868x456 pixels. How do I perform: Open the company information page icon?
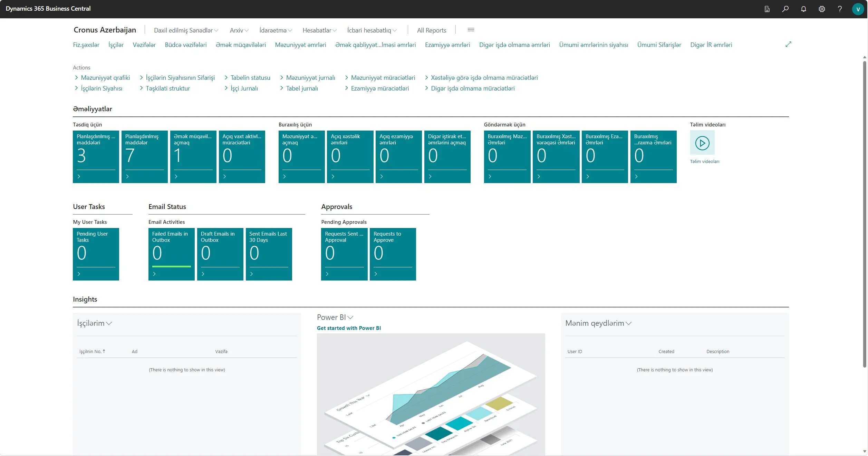767,9
